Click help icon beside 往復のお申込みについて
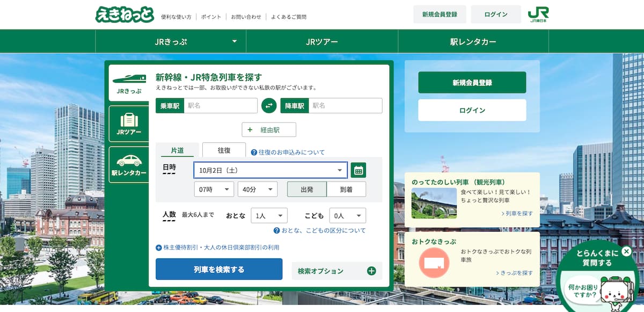The width and height of the screenshot is (644, 312). coord(254,153)
